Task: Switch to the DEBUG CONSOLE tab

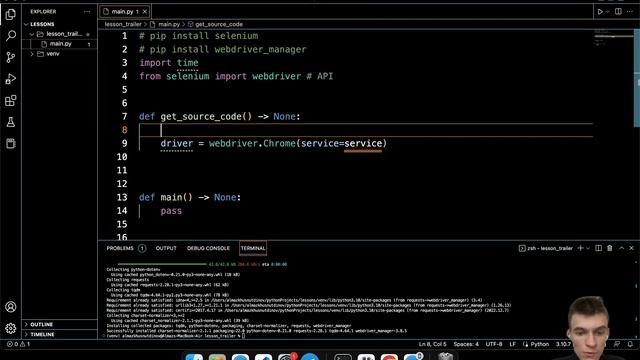Action: pyautogui.click(x=208, y=248)
